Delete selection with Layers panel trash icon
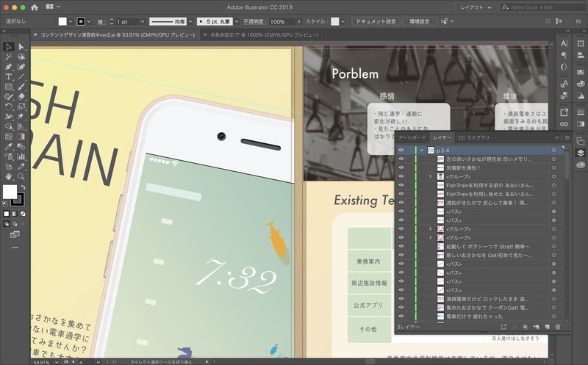 558,327
